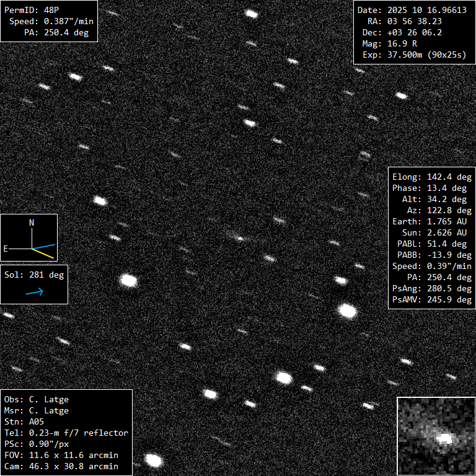Image resolution: width=476 pixels, height=476 pixels.
Task: Select the Dec +03 26 06.2 value
Action: [418, 33]
